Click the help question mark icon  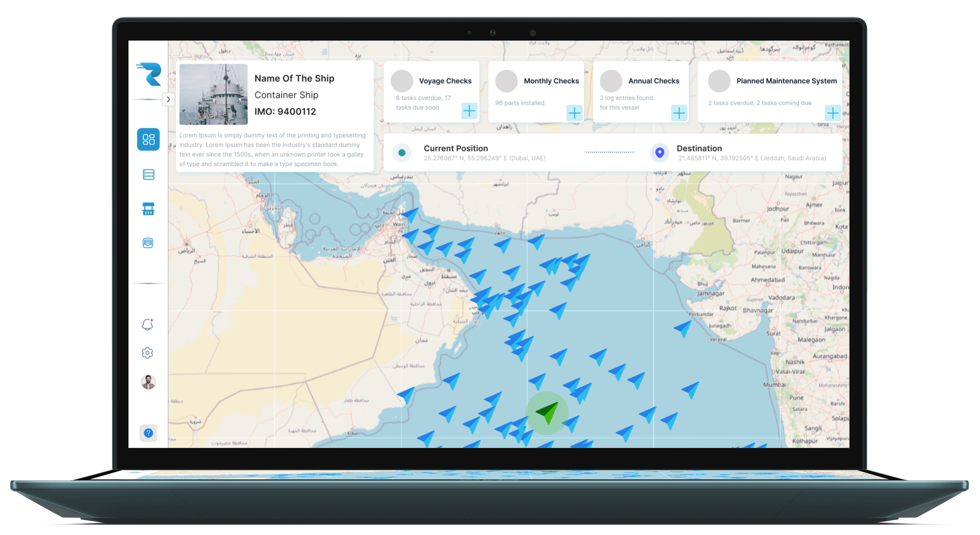tap(148, 433)
